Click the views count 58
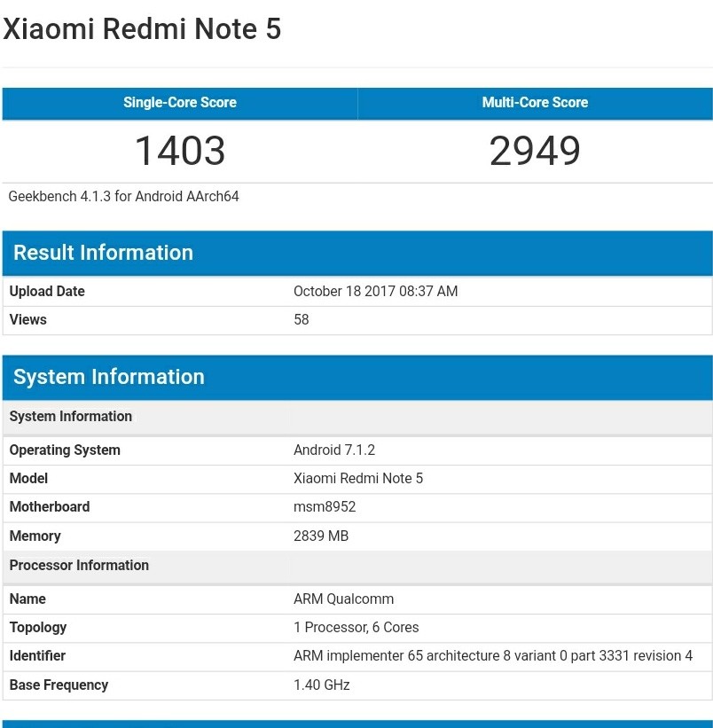The image size is (713, 728). [x=302, y=320]
